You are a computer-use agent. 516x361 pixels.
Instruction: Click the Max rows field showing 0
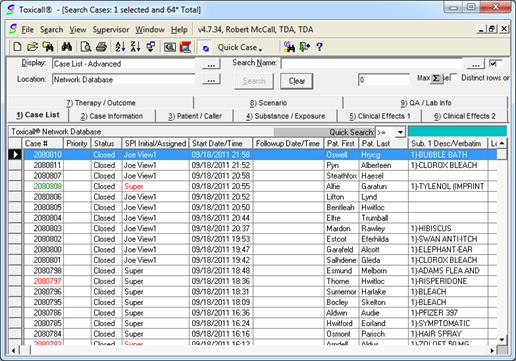pos(384,80)
